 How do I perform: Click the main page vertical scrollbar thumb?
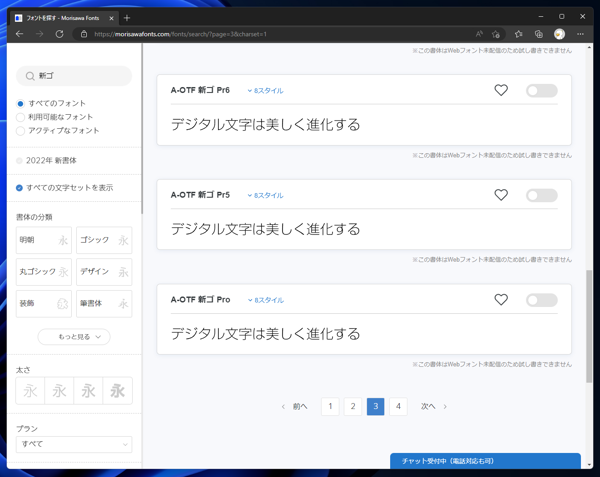click(x=589, y=326)
